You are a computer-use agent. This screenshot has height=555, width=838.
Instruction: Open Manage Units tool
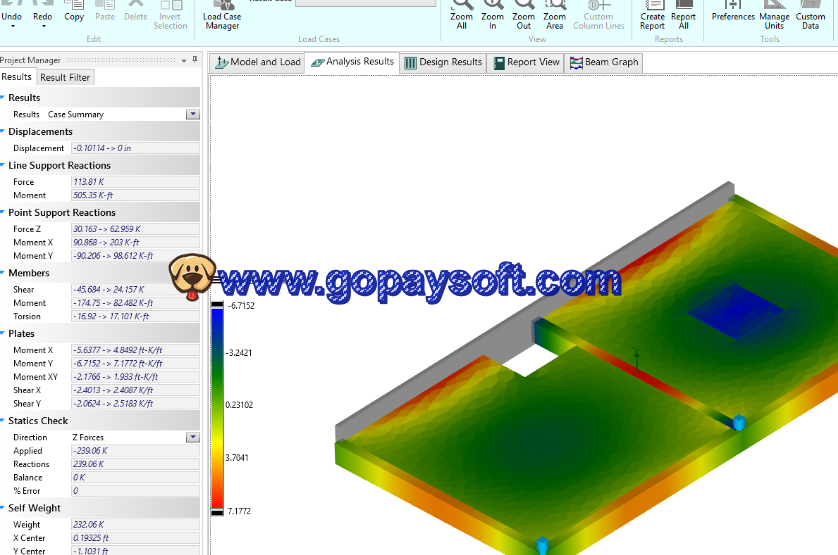pos(774,15)
